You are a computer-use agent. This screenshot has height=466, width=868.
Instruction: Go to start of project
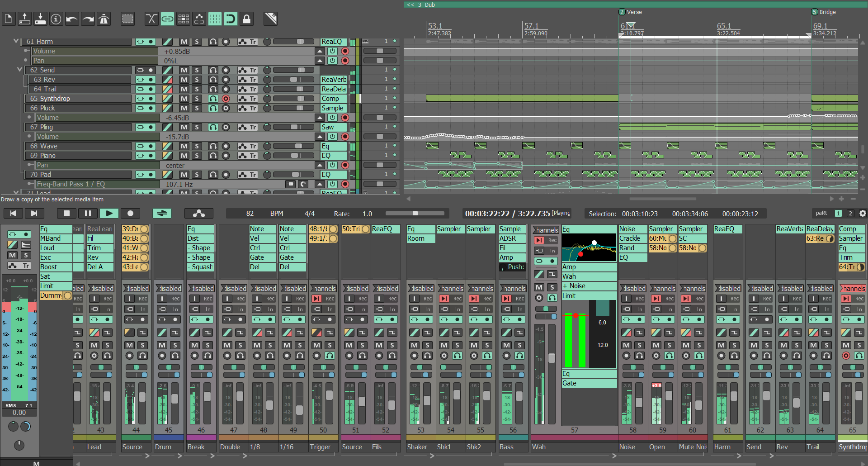click(13, 213)
